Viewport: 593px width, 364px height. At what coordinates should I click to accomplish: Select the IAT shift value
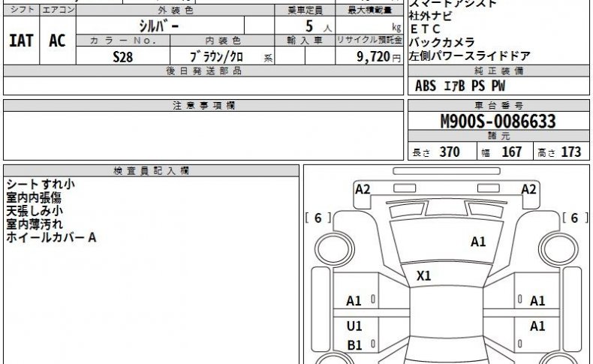click(21, 41)
